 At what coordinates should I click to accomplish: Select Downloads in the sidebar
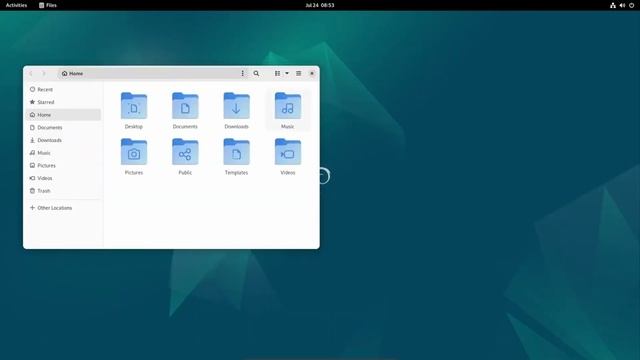[63, 140]
